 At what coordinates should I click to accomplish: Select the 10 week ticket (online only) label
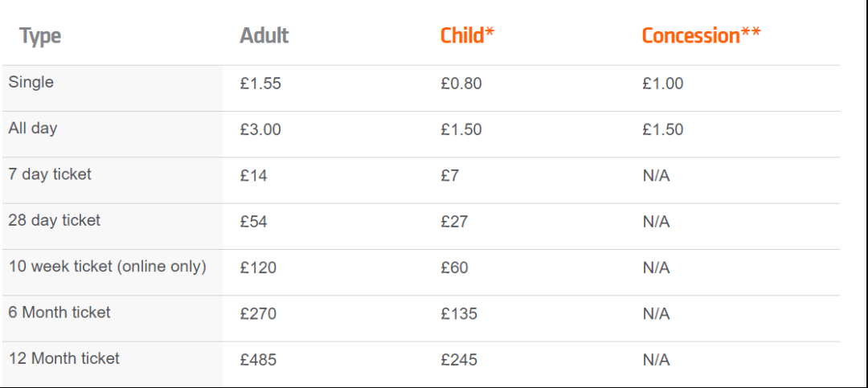click(108, 266)
